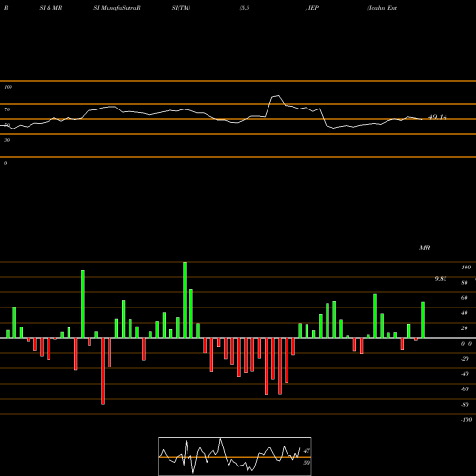Screen dimensions: 476x476
Task: Click the 80 label on MR axis
Action: 465,283
